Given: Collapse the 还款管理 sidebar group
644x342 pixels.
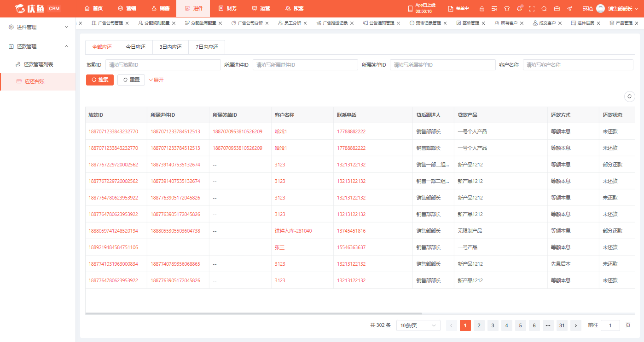Looking at the screenshot, I should pos(38,46).
